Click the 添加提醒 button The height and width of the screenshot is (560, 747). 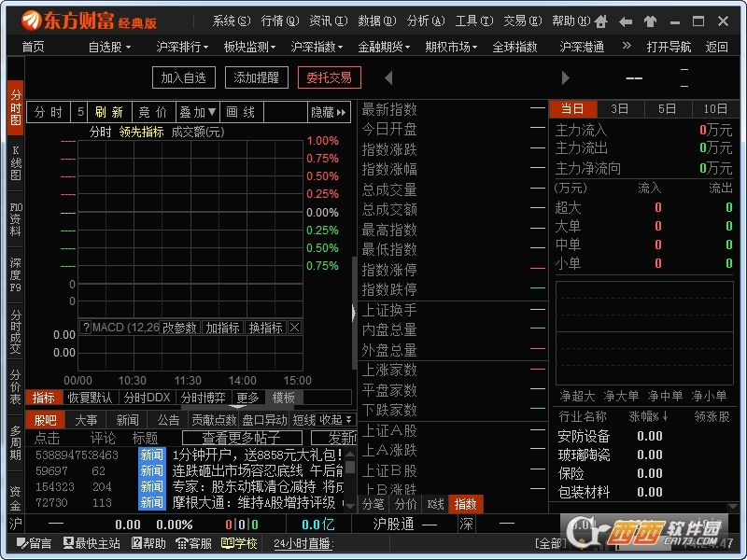[x=256, y=77]
